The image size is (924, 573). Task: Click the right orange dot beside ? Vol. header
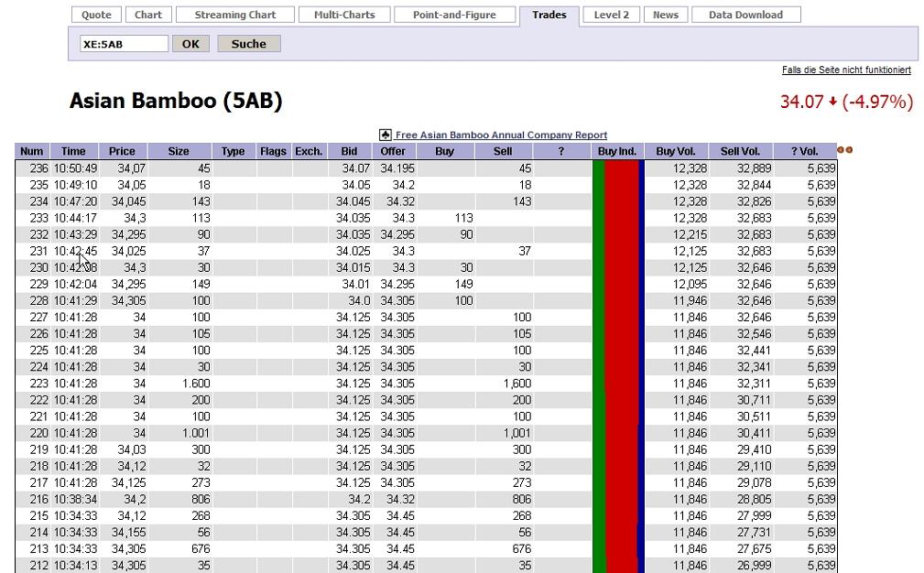849,150
